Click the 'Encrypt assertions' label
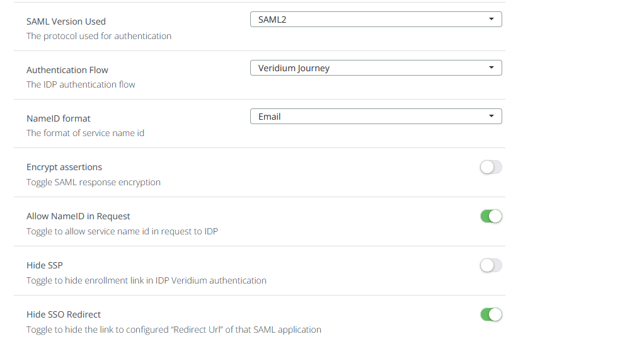Screen dimensions: 644x356 [x=64, y=167]
